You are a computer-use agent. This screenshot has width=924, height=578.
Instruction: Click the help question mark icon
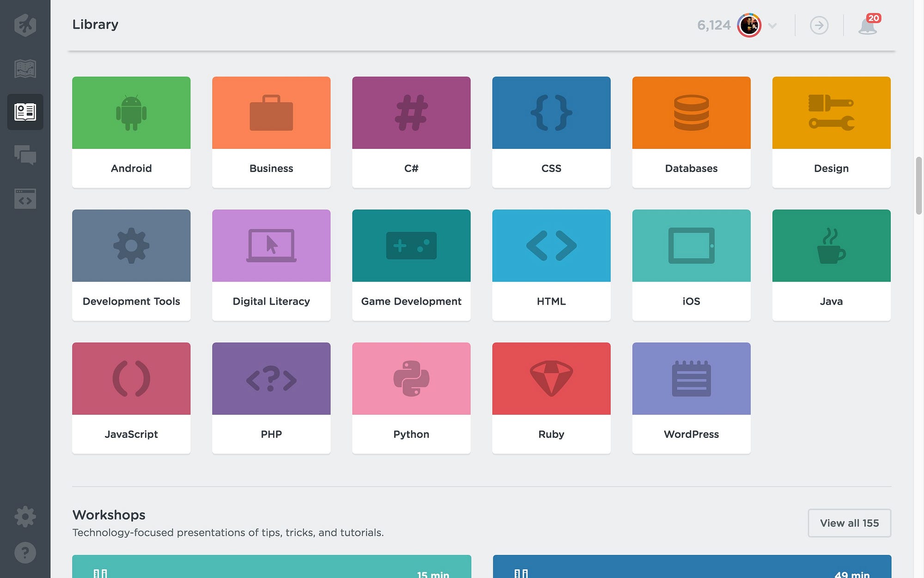[x=25, y=553]
